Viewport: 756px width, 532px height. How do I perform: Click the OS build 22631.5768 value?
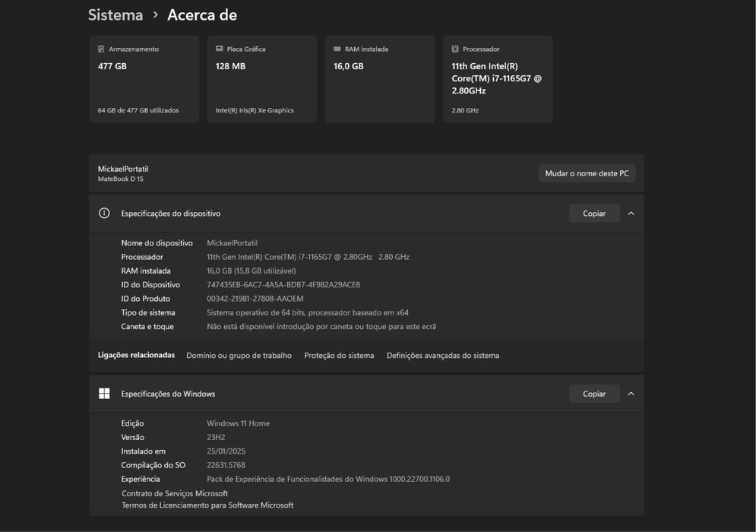226,465
